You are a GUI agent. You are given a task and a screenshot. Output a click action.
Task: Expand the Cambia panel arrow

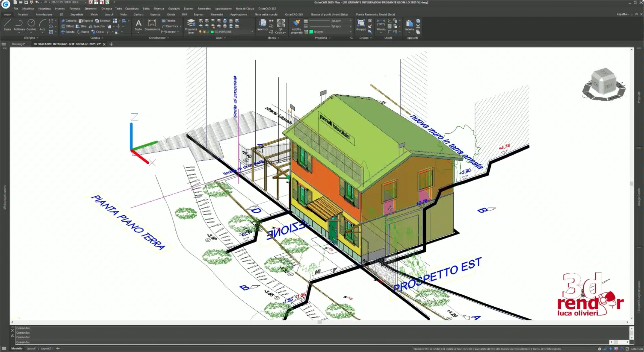click(x=103, y=38)
